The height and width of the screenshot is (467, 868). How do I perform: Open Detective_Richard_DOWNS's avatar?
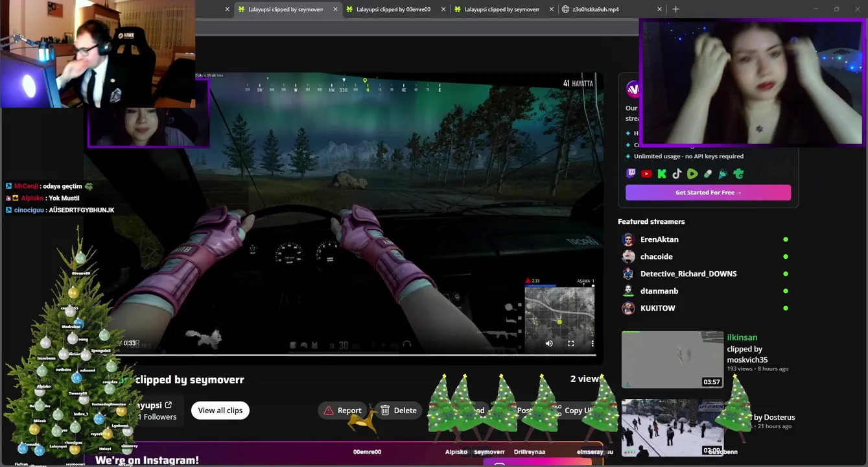pos(628,274)
